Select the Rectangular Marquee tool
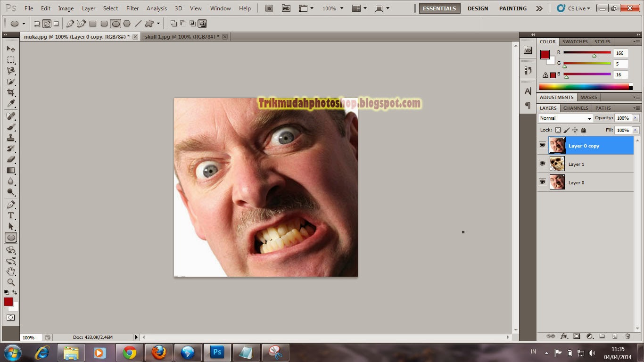 11,60
